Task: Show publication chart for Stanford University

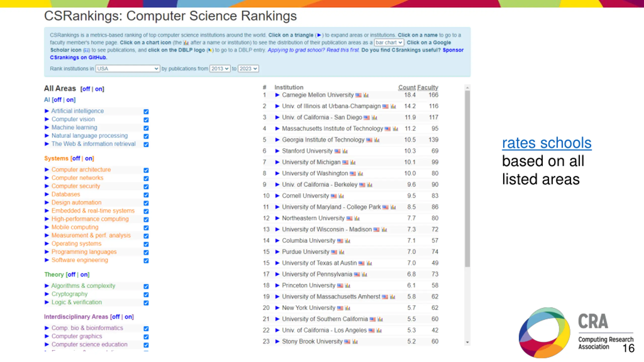Action: [345, 151]
